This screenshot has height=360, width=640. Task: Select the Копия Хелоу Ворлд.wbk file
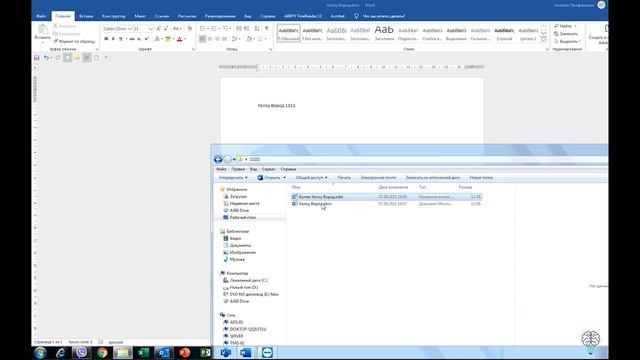tap(387, 197)
